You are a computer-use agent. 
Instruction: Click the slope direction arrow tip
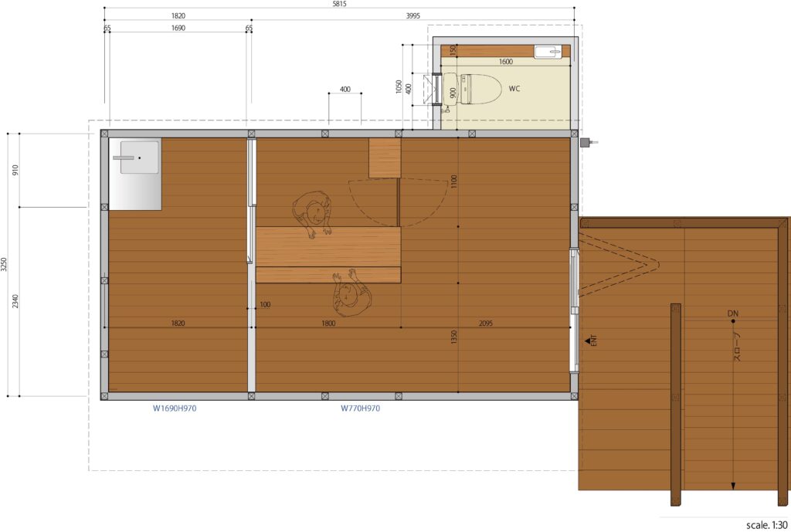(x=733, y=486)
